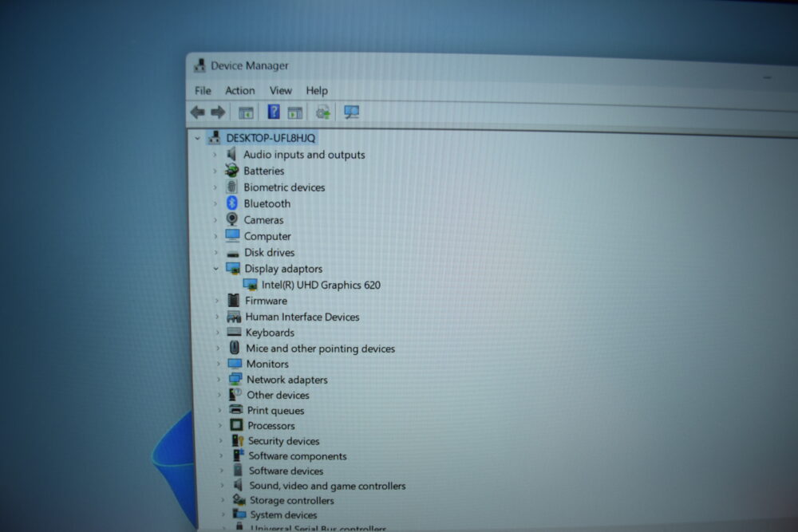Click the Computer category monitor icon
The width and height of the screenshot is (798, 532).
pos(232,235)
